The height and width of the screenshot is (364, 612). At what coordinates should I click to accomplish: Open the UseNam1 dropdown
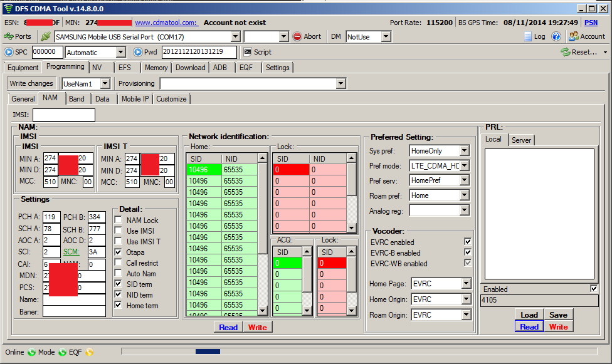click(x=105, y=83)
